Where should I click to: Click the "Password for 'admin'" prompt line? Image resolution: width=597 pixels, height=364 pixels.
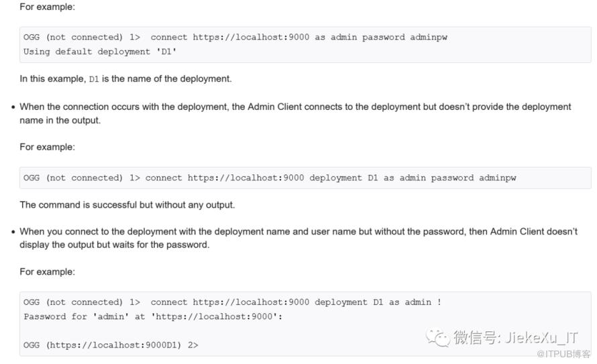(x=153, y=316)
